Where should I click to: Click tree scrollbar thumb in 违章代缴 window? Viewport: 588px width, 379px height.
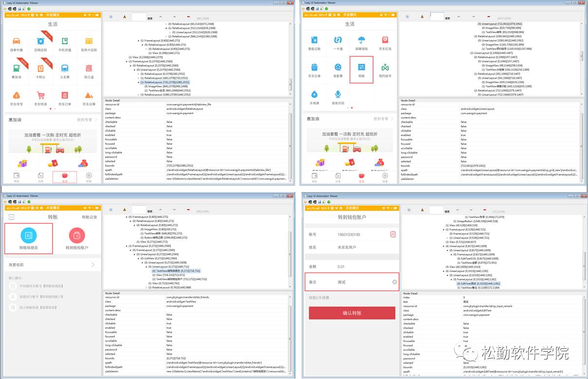click(x=291, y=84)
